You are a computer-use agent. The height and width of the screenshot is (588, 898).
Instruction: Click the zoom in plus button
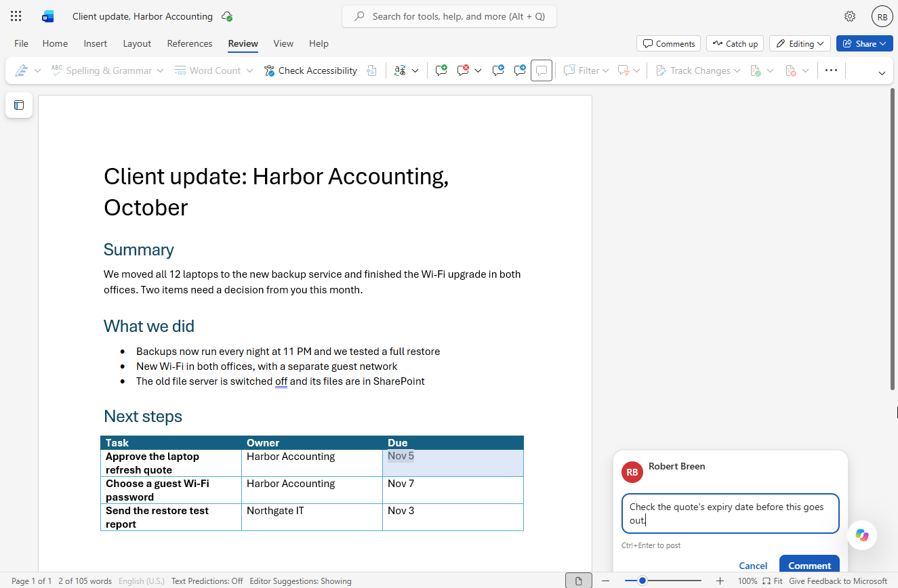pyautogui.click(x=720, y=581)
